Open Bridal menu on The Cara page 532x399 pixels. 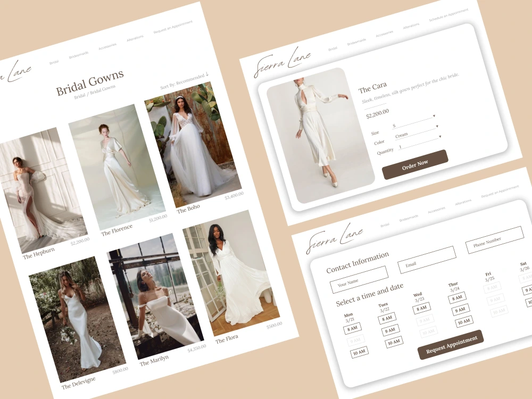(x=333, y=48)
